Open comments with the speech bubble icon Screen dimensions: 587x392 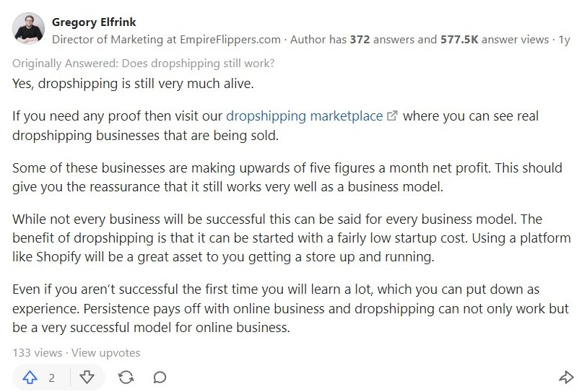[160, 378]
